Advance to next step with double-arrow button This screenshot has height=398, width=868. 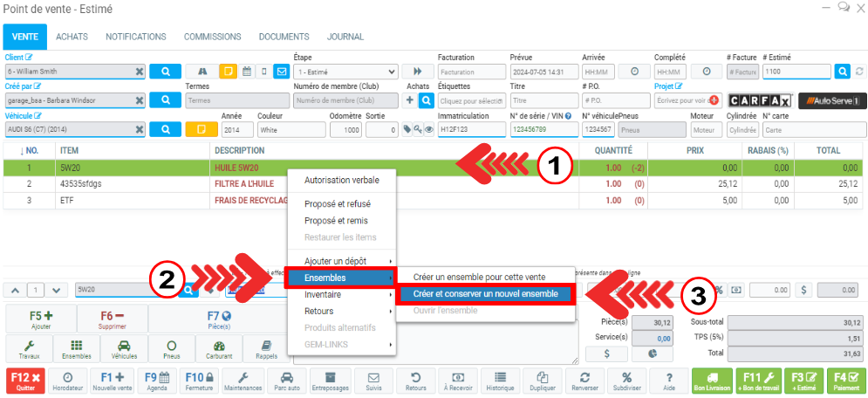click(x=417, y=72)
